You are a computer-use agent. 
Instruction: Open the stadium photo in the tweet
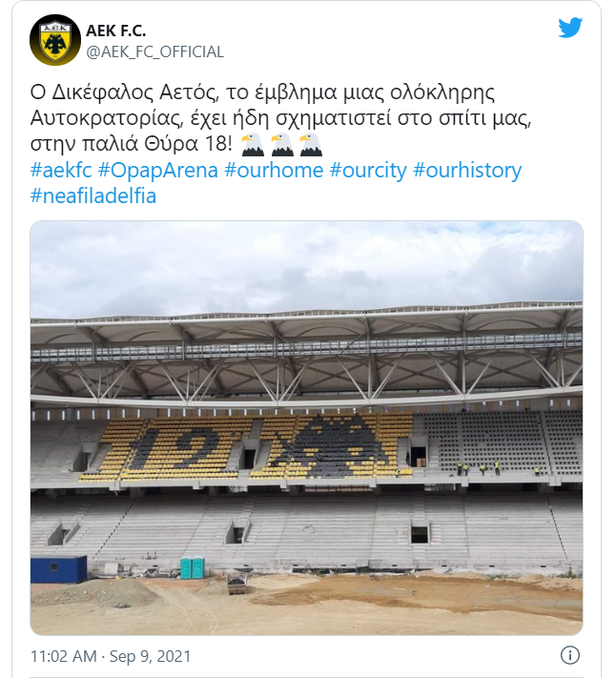306,427
